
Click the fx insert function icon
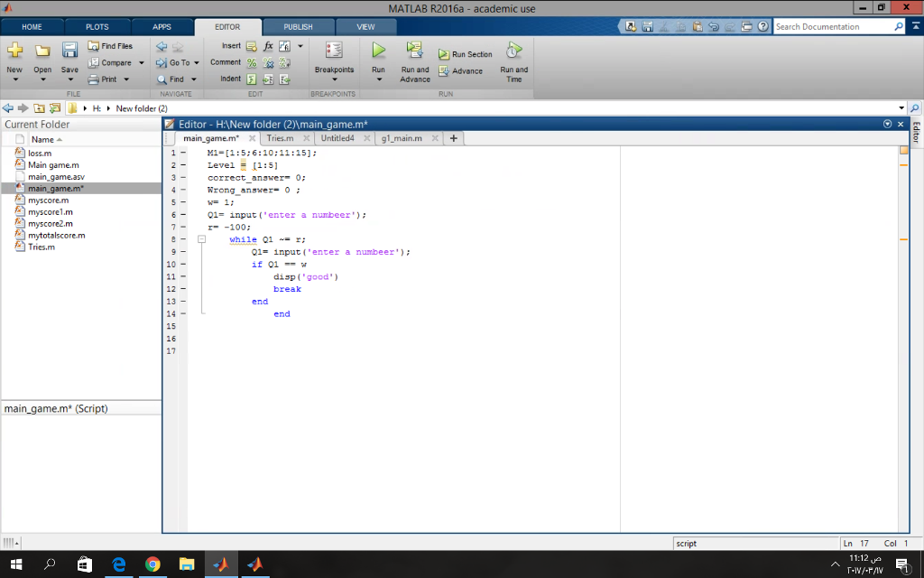(x=268, y=46)
